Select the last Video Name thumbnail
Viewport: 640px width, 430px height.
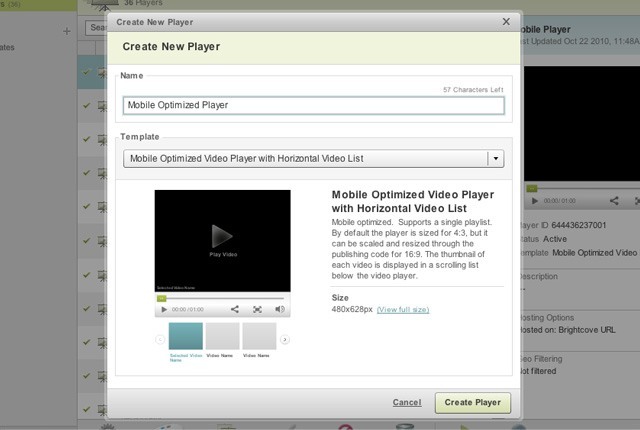pos(259,336)
